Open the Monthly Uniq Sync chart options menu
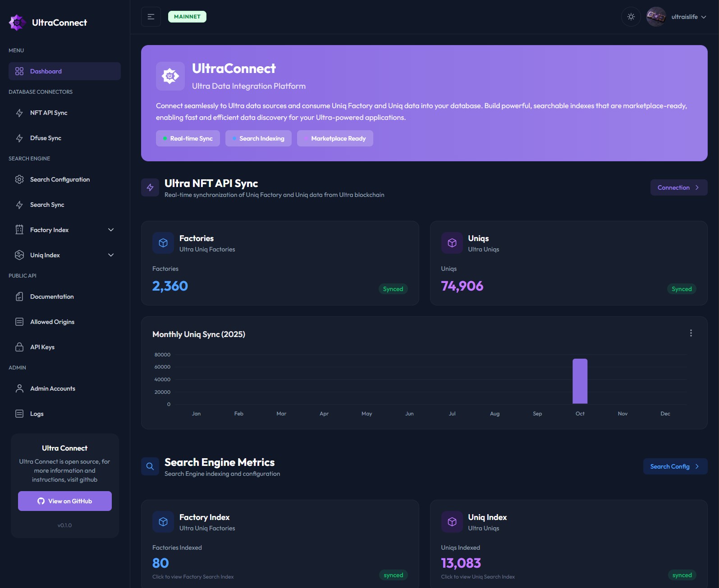 coord(691,333)
